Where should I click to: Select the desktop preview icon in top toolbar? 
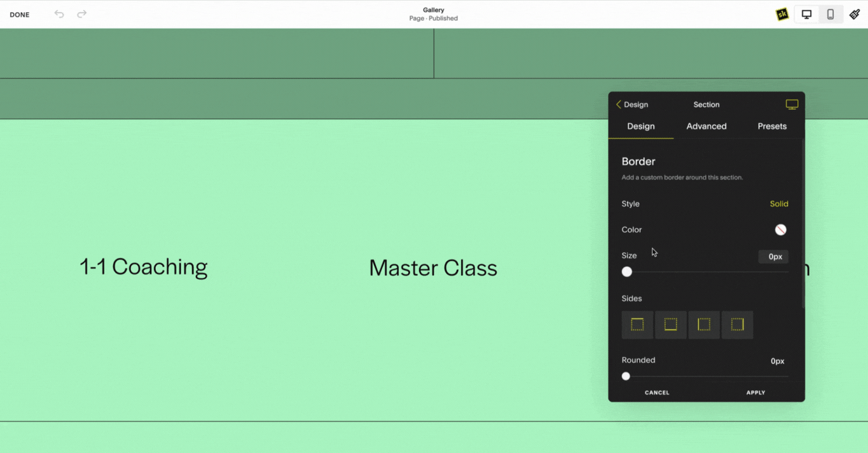pyautogui.click(x=806, y=14)
